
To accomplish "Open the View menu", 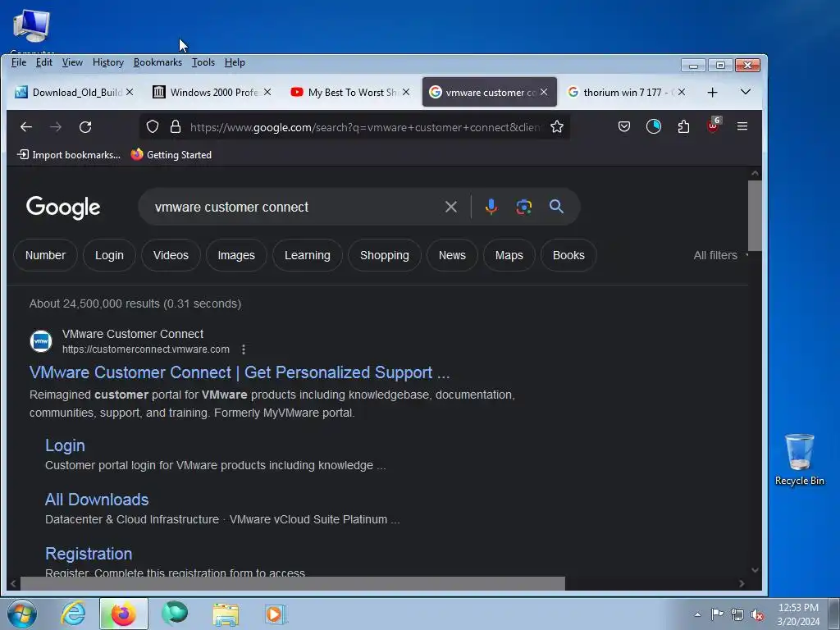I will 72,62.
